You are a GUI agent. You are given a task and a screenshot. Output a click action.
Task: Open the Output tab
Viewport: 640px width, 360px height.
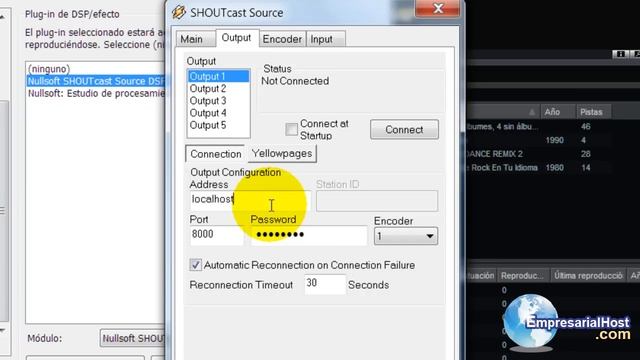click(x=237, y=38)
